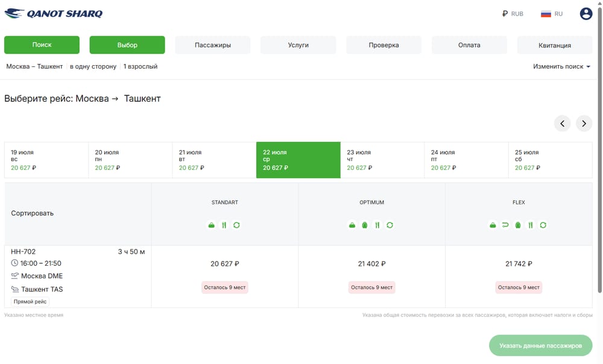
Task: Show previous dates with left arrow
Action: [x=562, y=124]
